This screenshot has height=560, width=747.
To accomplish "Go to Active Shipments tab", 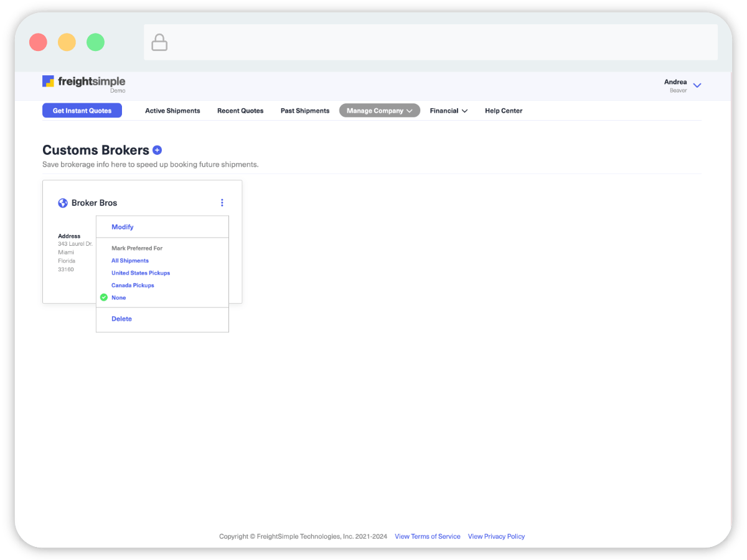I will [x=172, y=111].
